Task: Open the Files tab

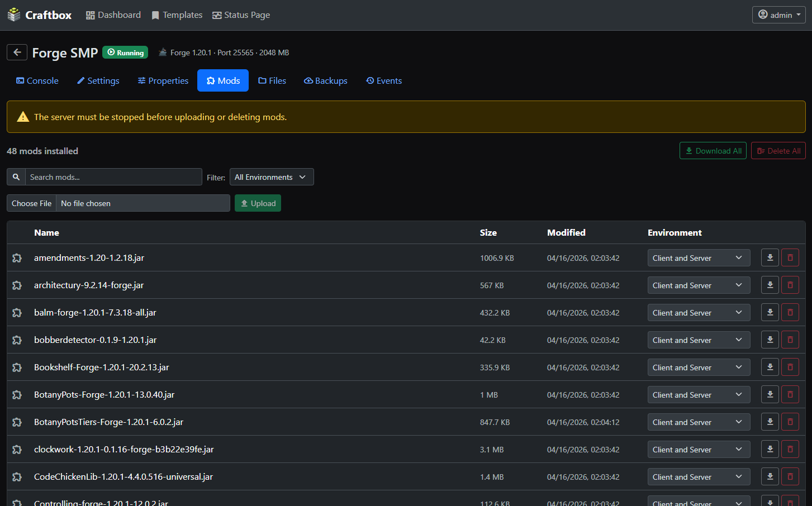Action: [272, 80]
